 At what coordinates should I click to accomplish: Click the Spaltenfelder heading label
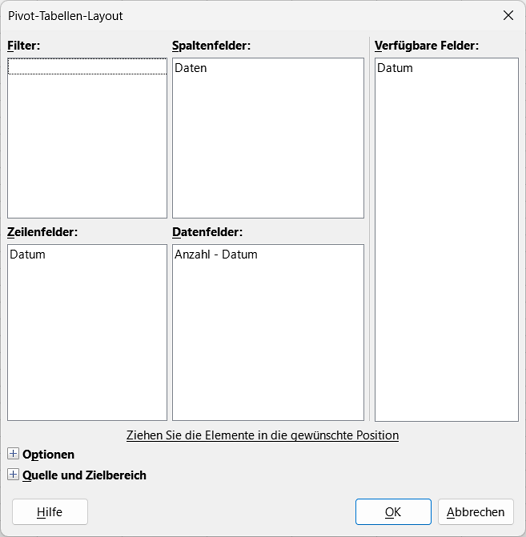pyautogui.click(x=211, y=46)
